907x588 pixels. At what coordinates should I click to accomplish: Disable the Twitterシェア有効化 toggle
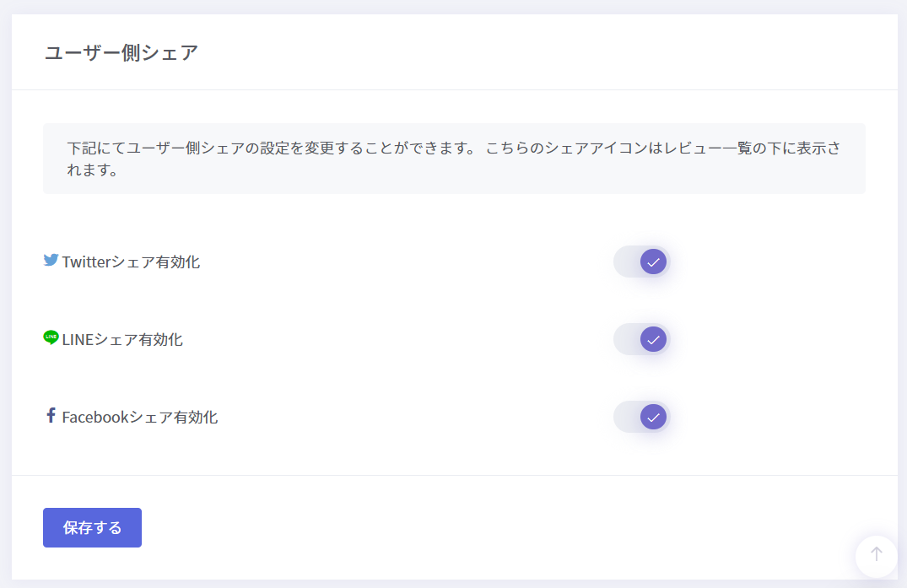click(641, 262)
